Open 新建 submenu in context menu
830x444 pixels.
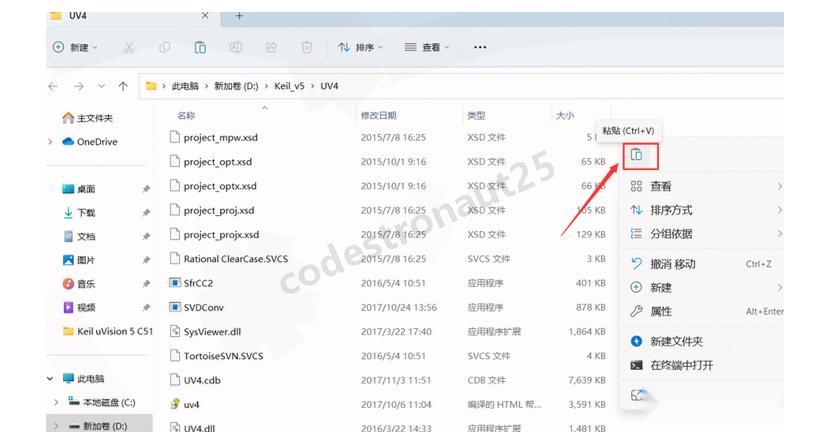(x=704, y=288)
